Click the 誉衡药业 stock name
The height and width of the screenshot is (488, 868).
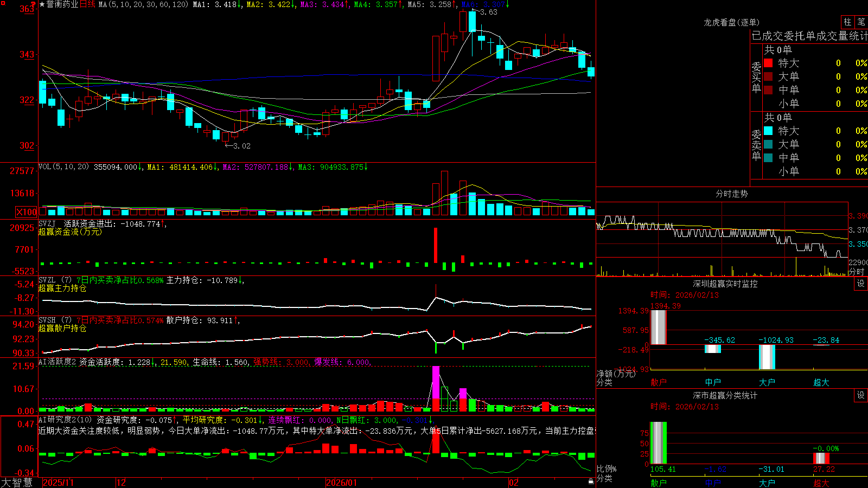click(62, 4)
